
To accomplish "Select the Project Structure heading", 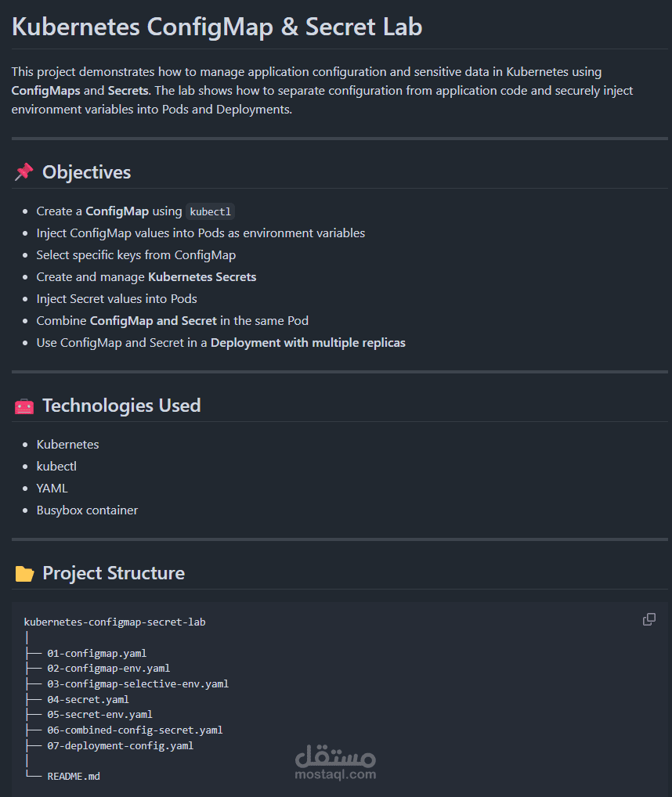I will [114, 573].
